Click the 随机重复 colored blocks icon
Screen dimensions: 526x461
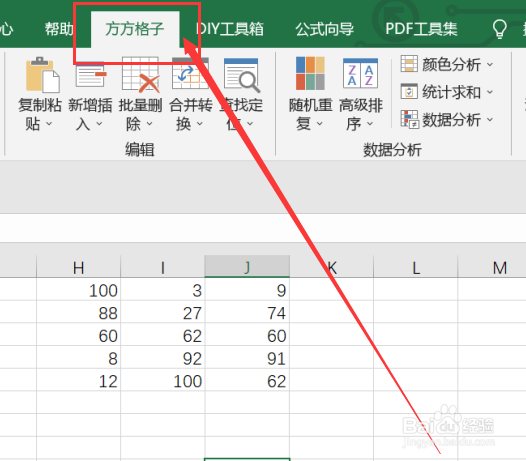310,73
